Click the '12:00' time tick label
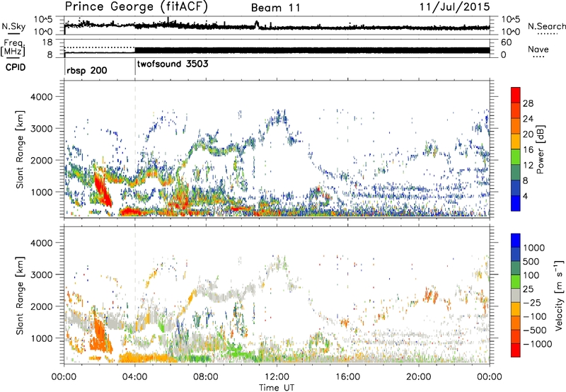The width and height of the screenshot is (566, 392). point(277,377)
